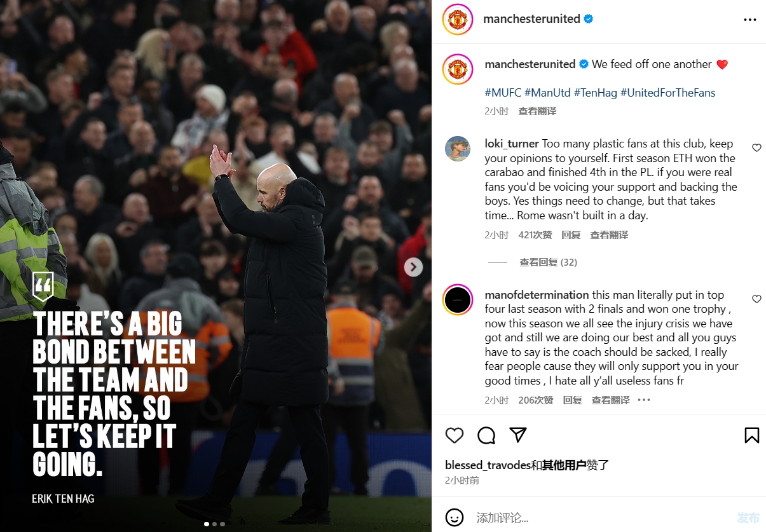Open the three-dot post options menu
Viewport: 766px width, 532px height.
(750, 20)
